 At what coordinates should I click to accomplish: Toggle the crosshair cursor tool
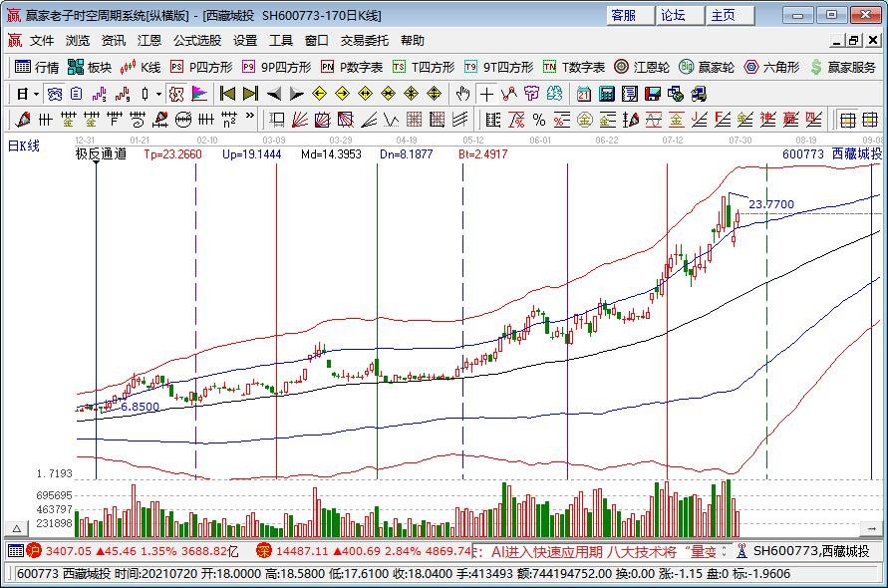click(485, 94)
